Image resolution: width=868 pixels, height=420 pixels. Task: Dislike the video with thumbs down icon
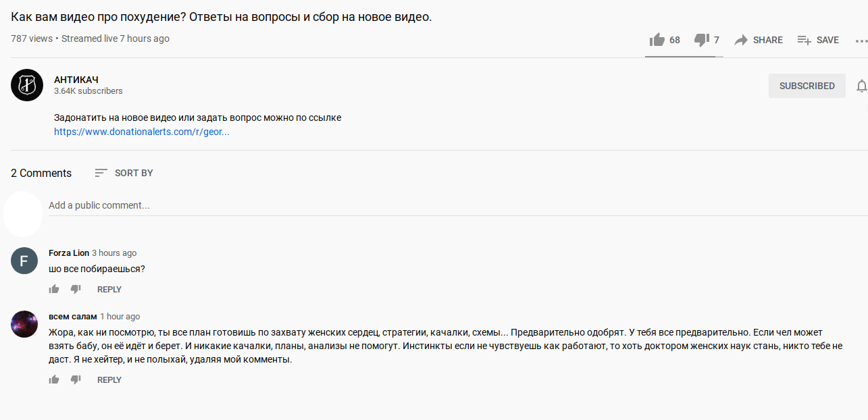coord(702,40)
